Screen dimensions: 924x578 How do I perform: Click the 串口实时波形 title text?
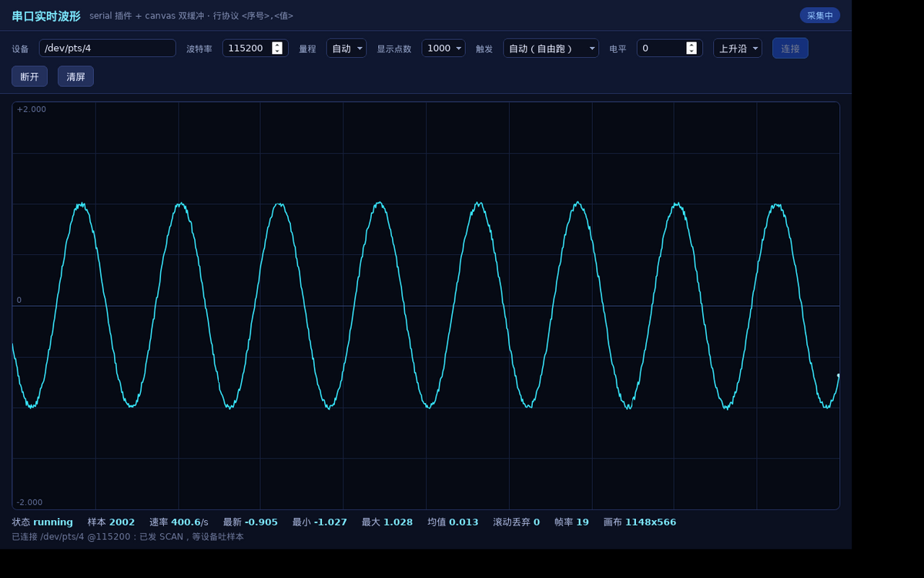tap(46, 16)
